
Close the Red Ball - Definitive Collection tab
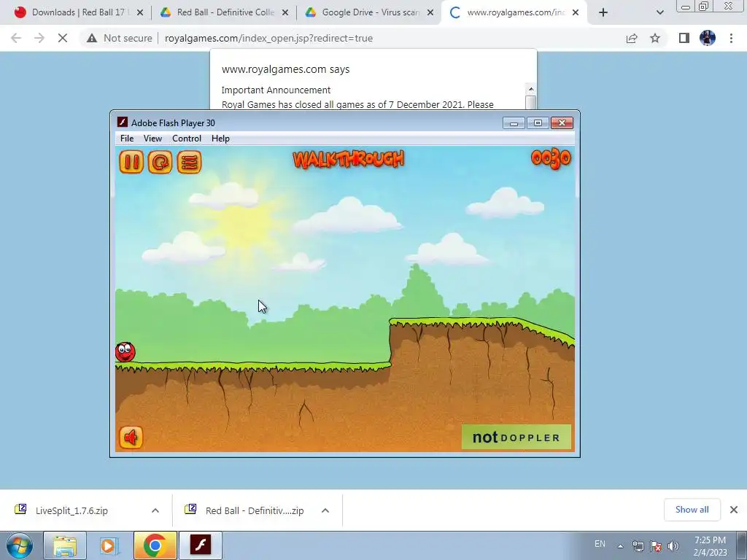285,13
